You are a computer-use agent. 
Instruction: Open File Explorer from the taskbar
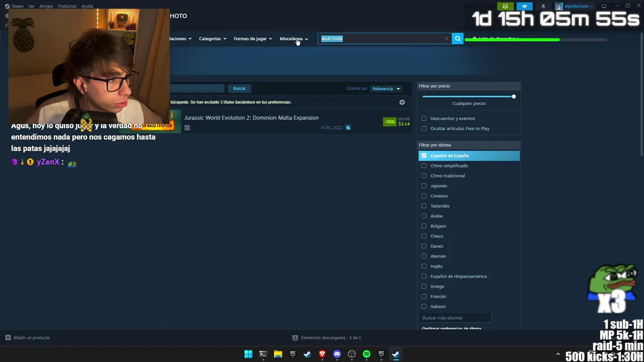278,354
